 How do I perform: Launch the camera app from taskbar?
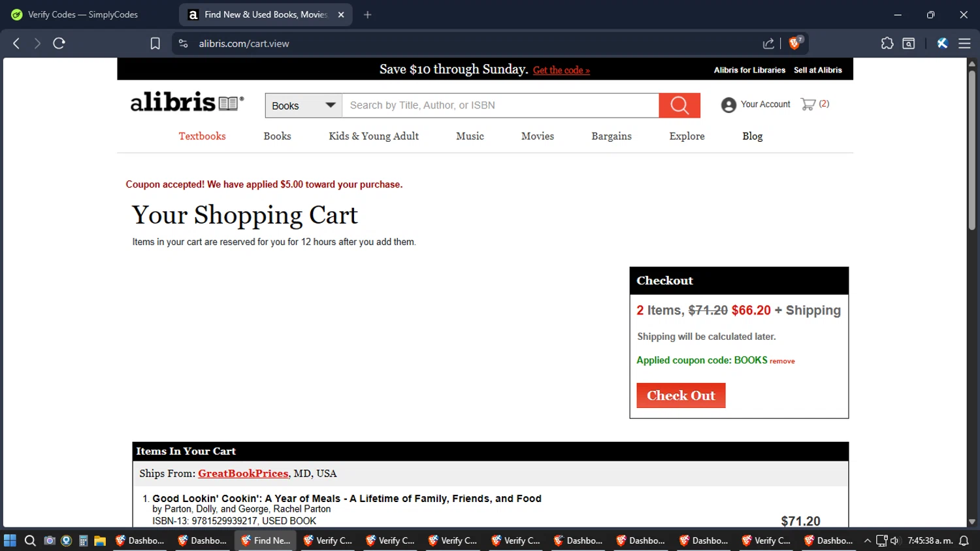49,541
